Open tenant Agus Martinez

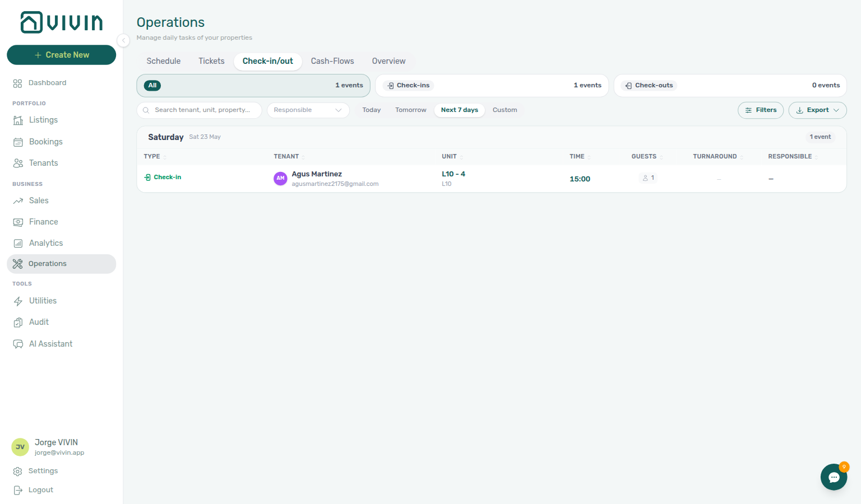(317, 174)
